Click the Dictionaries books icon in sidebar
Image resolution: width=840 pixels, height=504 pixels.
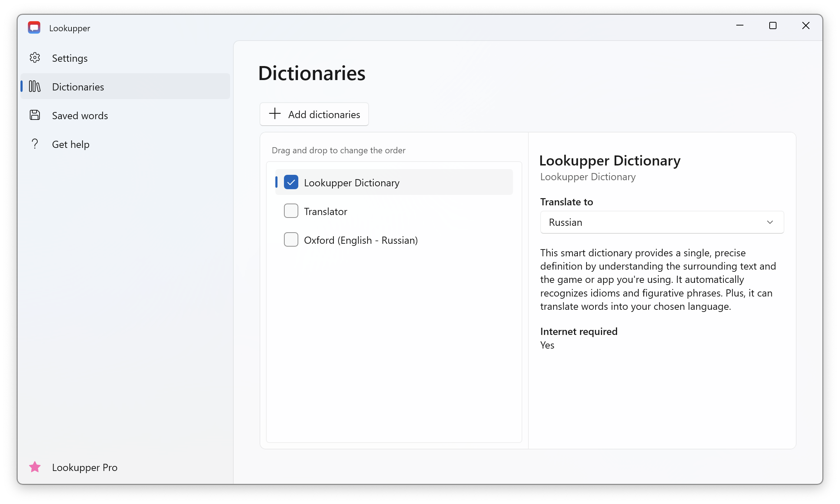(35, 87)
